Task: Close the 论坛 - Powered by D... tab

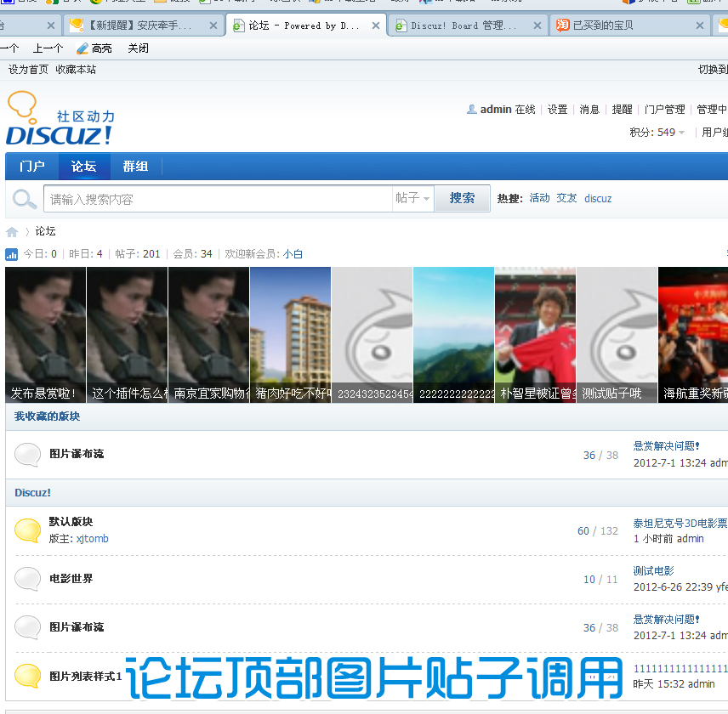Action: tap(376, 26)
